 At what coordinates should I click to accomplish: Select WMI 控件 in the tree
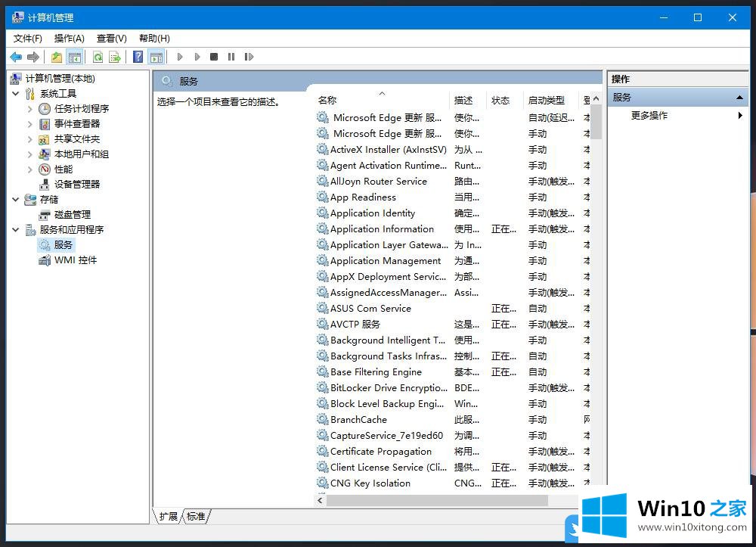point(75,260)
